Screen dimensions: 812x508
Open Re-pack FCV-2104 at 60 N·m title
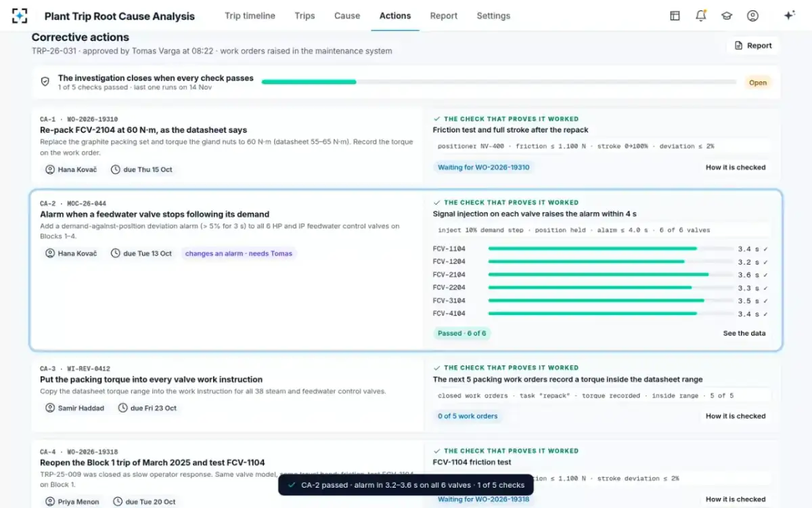[x=143, y=130]
